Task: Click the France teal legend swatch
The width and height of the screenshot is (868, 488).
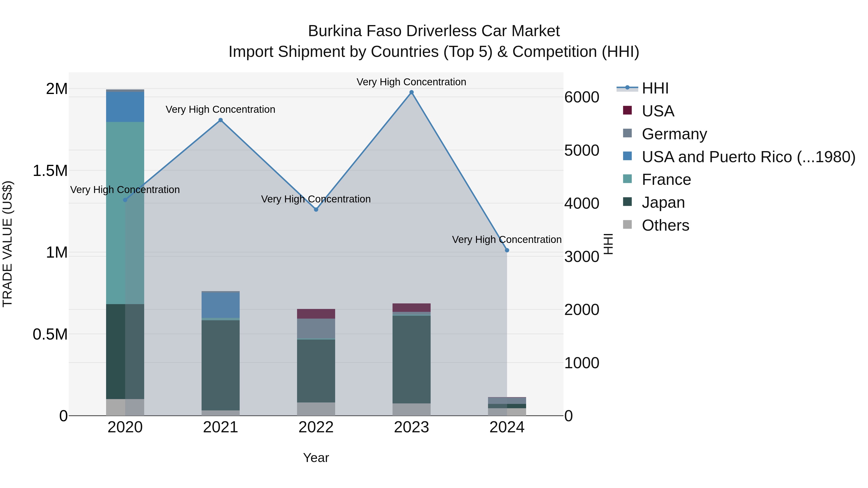Action: tap(627, 179)
